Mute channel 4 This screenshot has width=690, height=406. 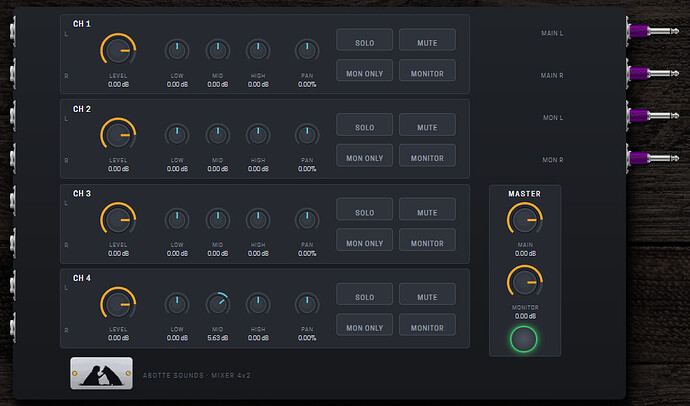427,294
